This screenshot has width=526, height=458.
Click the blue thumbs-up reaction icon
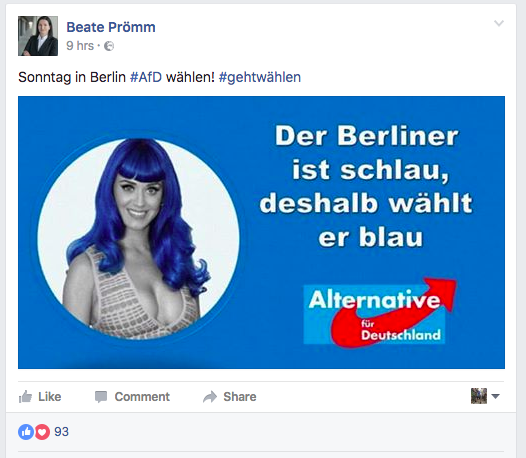coord(26,431)
